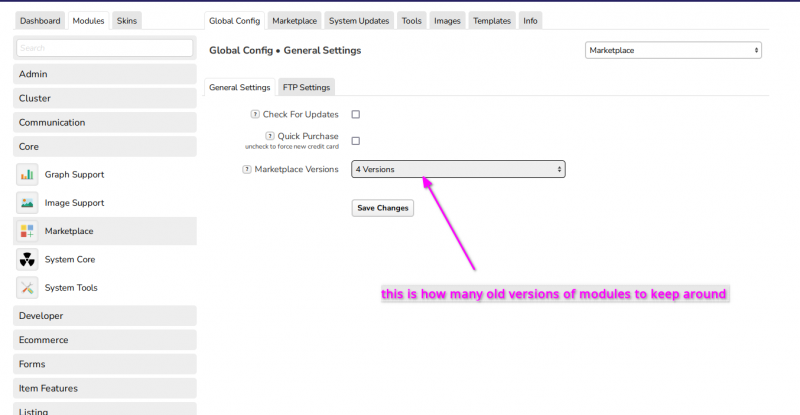This screenshot has height=415, width=800.
Task: Click the System Tools wrench icon
Action: click(x=27, y=288)
